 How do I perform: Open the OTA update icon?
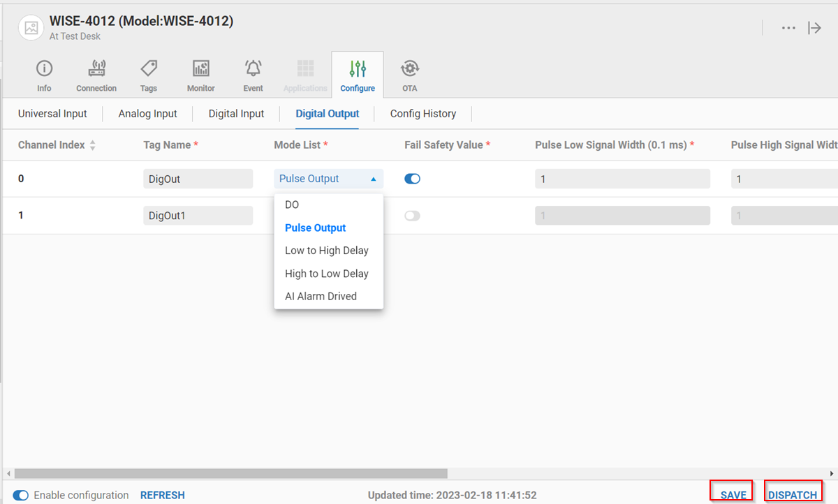[409, 68]
